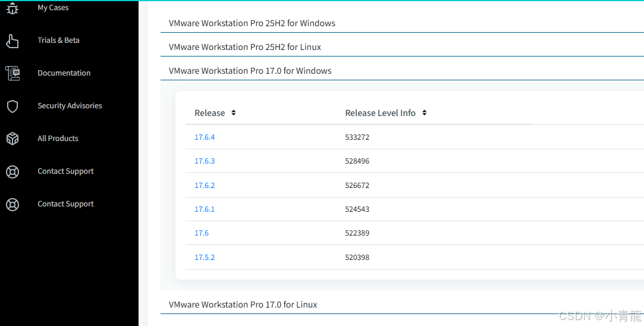Expand VMware Workstation Pro 25H2 for Windows
644x326 pixels.
252,23
